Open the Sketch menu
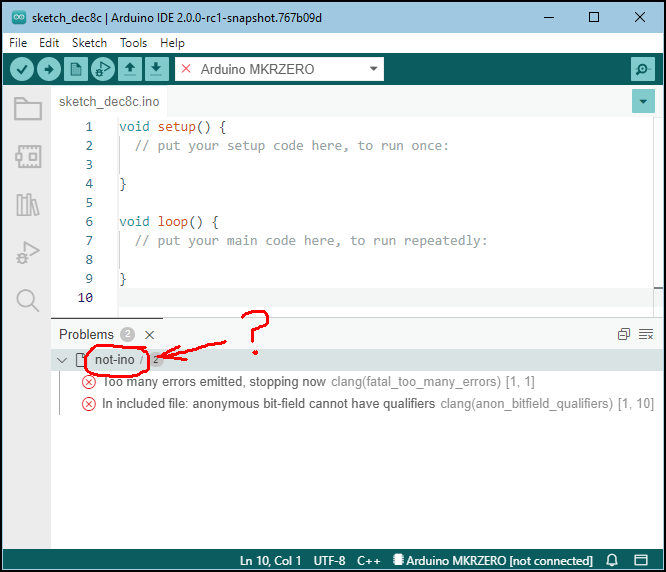This screenshot has width=666, height=572. 89,43
